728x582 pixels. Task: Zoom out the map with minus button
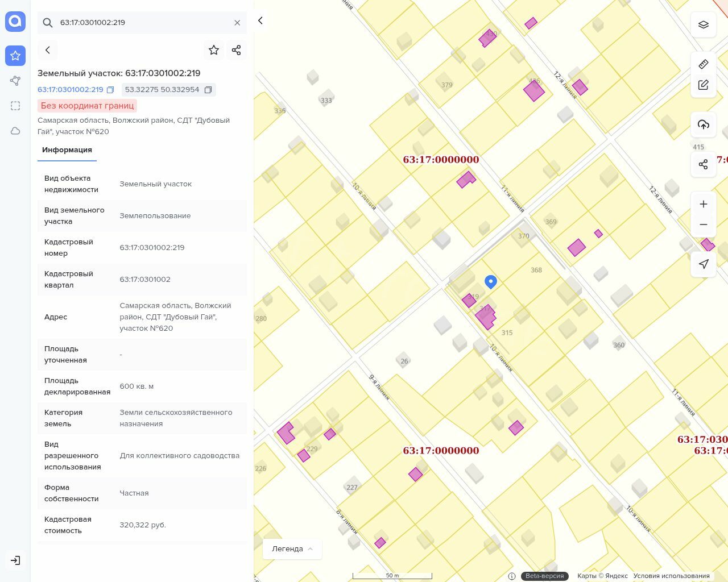point(704,225)
